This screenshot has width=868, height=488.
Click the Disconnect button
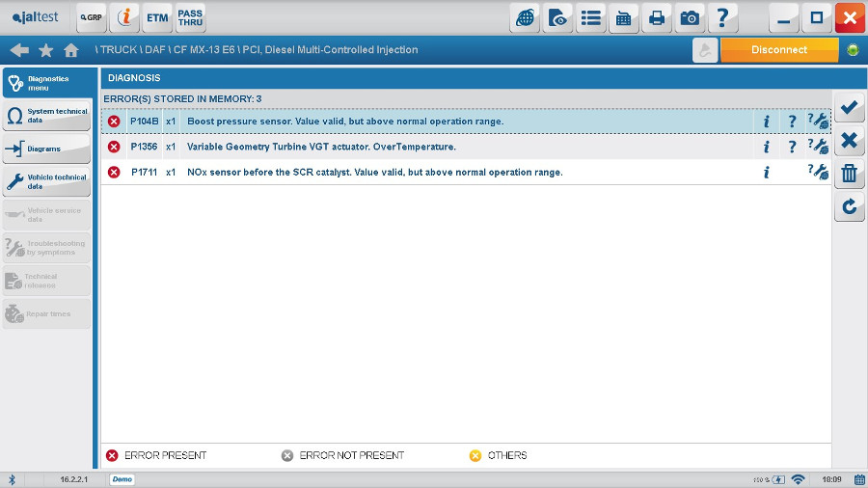click(x=779, y=50)
